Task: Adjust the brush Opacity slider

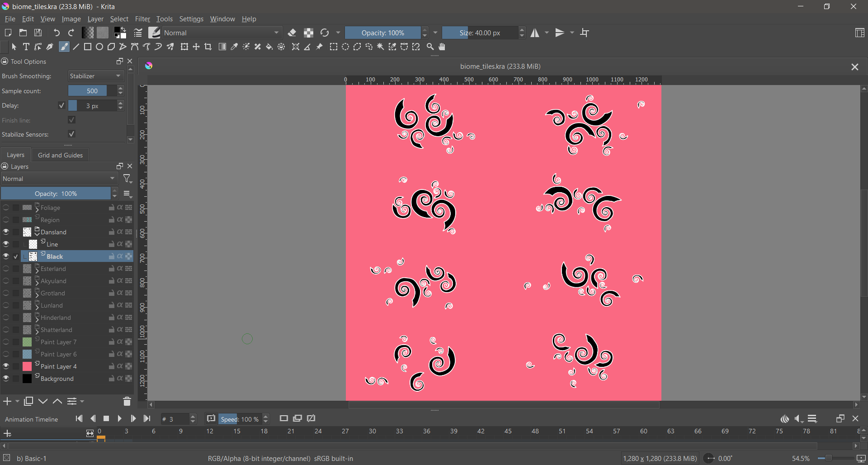Action: tap(382, 33)
